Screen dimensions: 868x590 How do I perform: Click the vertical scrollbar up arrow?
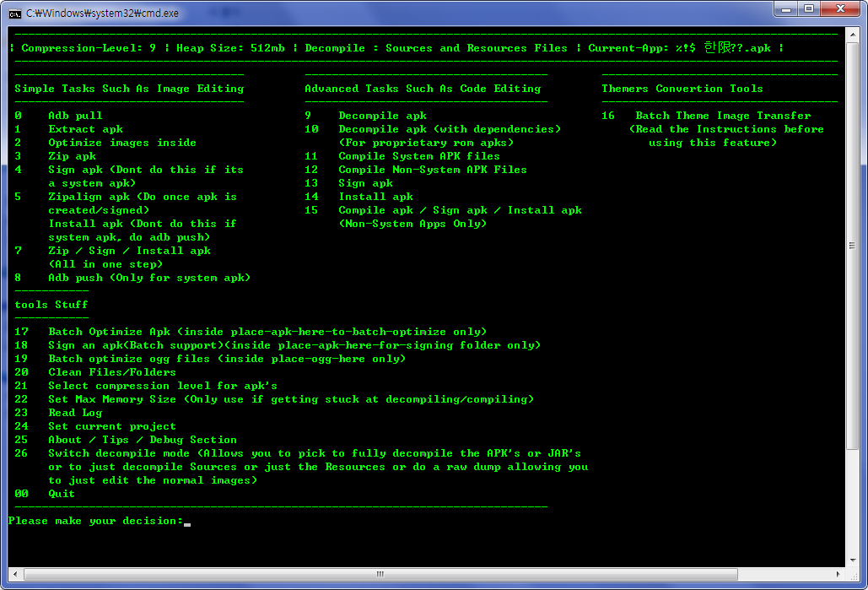click(853, 33)
